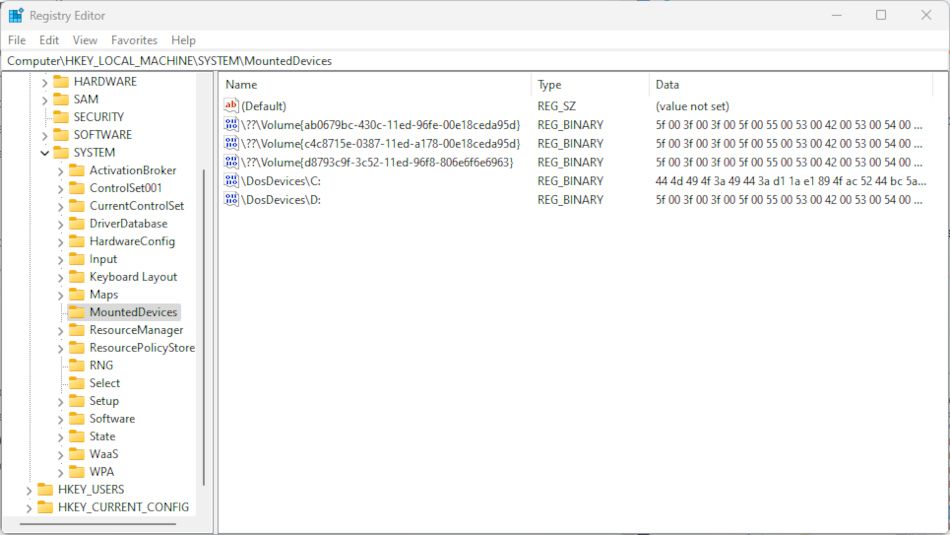Click the SAM folder icon
Viewport: 950px width, 535px height.
point(61,99)
